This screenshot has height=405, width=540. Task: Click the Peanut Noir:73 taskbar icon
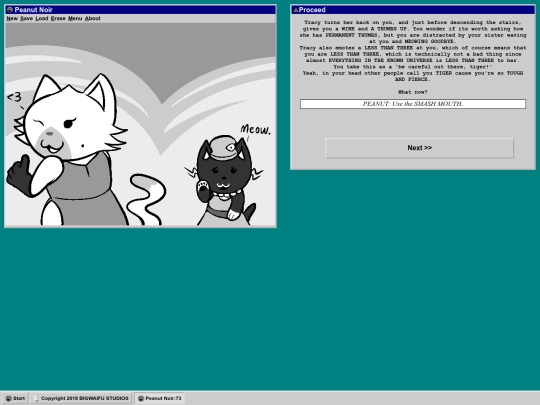141,398
